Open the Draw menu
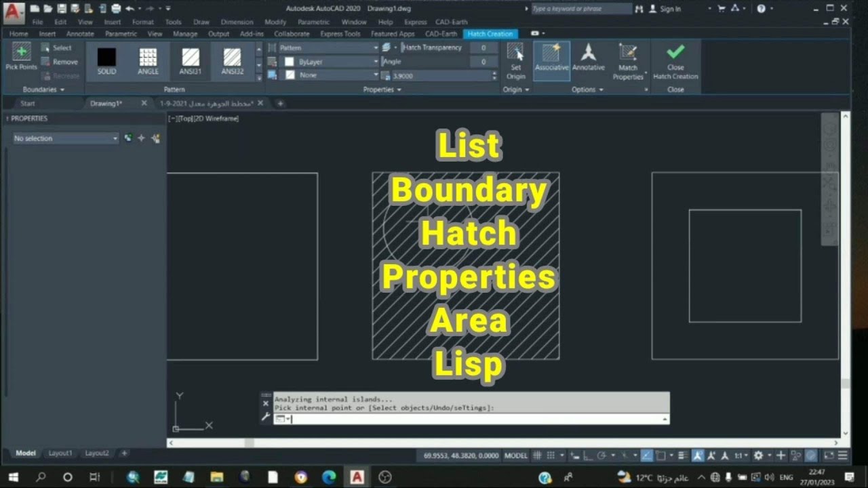The height and width of the screenshot is (488, 868). point(201,22)
